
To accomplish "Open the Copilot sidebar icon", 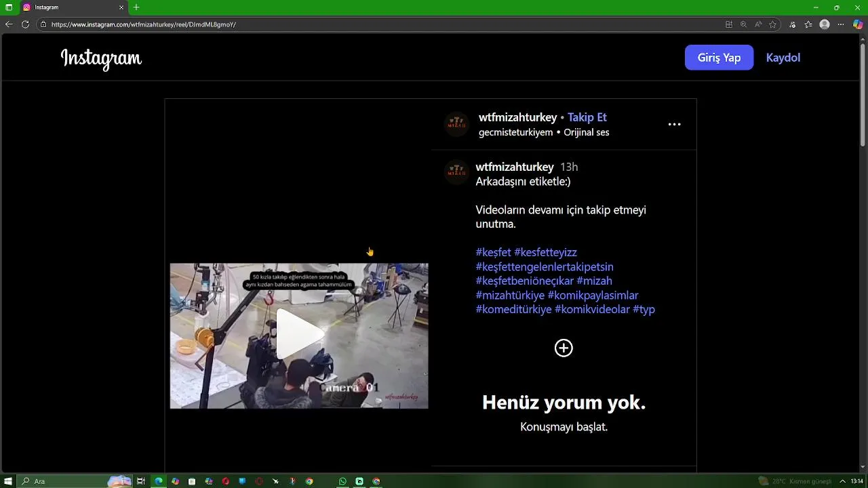I will [858, 24].
